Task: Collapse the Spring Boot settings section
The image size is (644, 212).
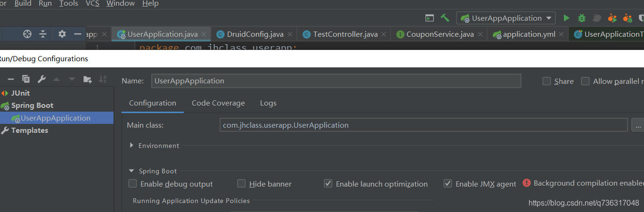Action: 132,171
